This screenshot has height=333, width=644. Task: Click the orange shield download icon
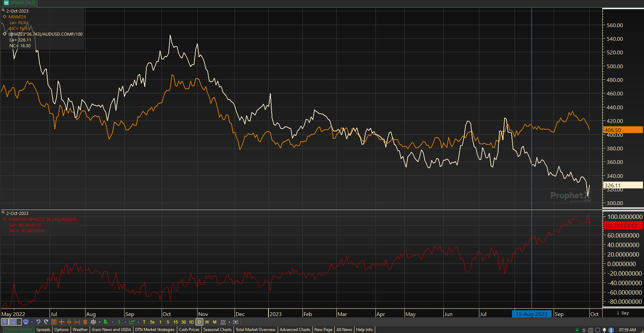pyautogui.click(x=85, y=322)
